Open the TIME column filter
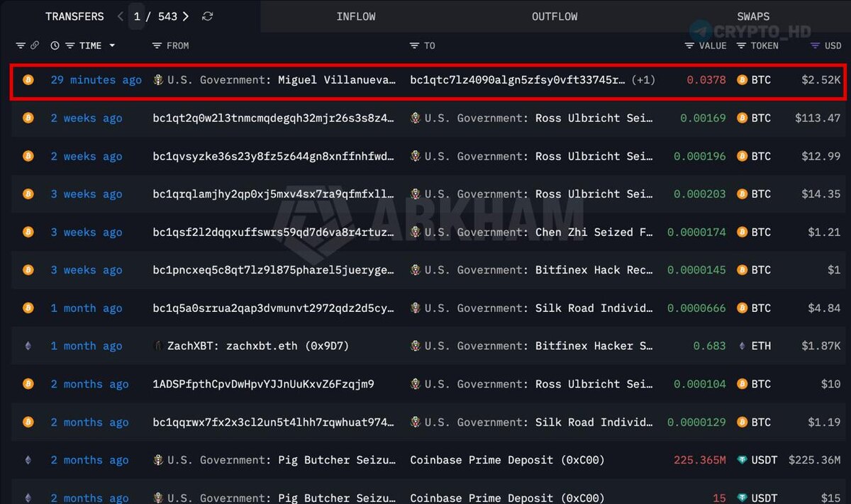The width and height of the screenshot is (851, 504). pyautogui.click(x=69, y=45)
